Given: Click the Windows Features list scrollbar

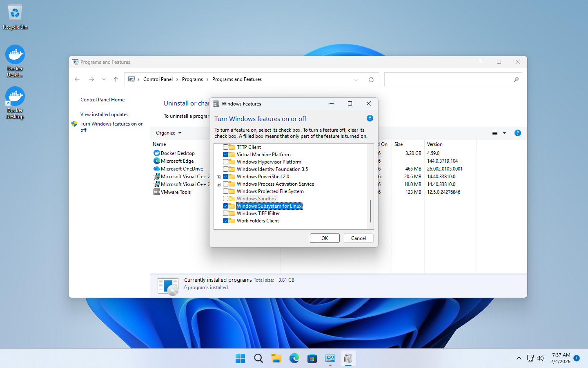Looking at the screenshot, I should [x=370, y=211].
